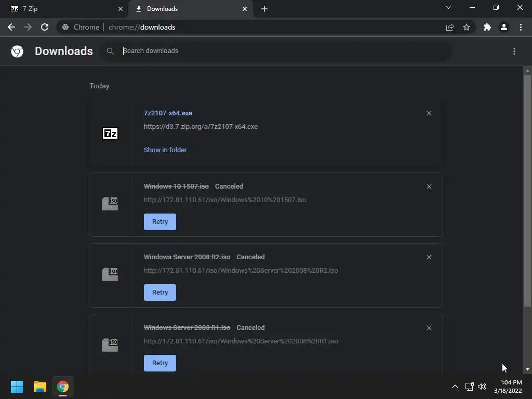Screen dimensions: 532x399
Task: Click the magnifier search icon in Downloads
Action: (x=110, y=51)
